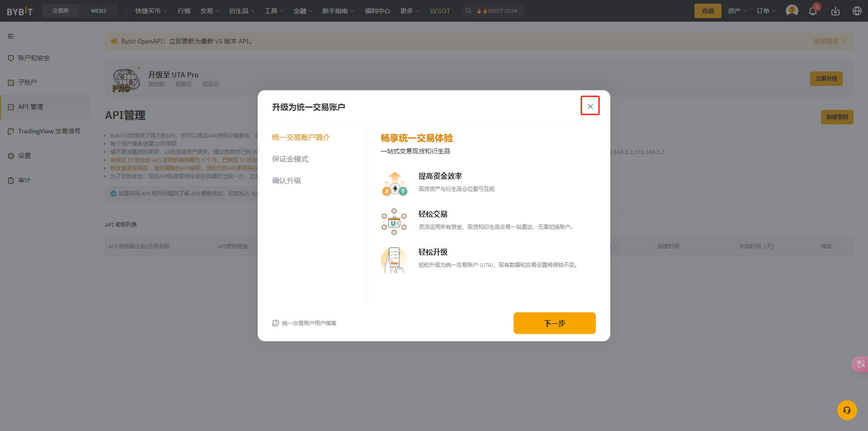This screenshot has height=431, width=868.
Task: Open language globe icon
Action: tap(857, 11)
